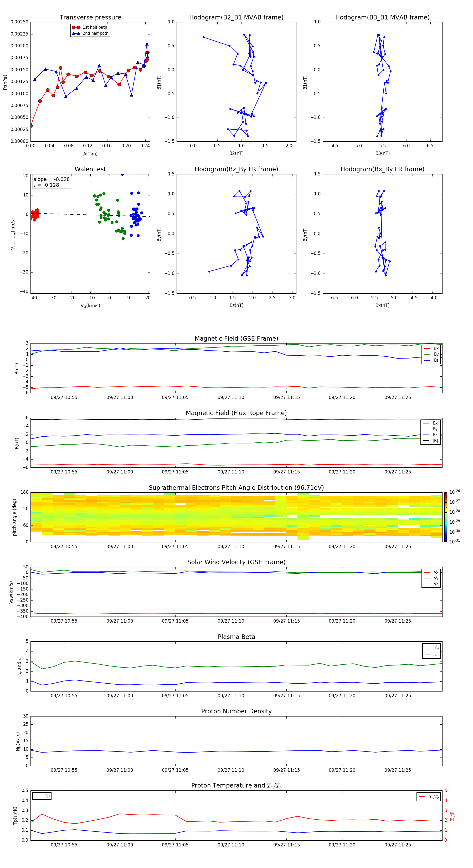Screen dimensions: 473x868
Task: Click the 'Np(#/cc)' axis label
Action: [x=18, y=741]
